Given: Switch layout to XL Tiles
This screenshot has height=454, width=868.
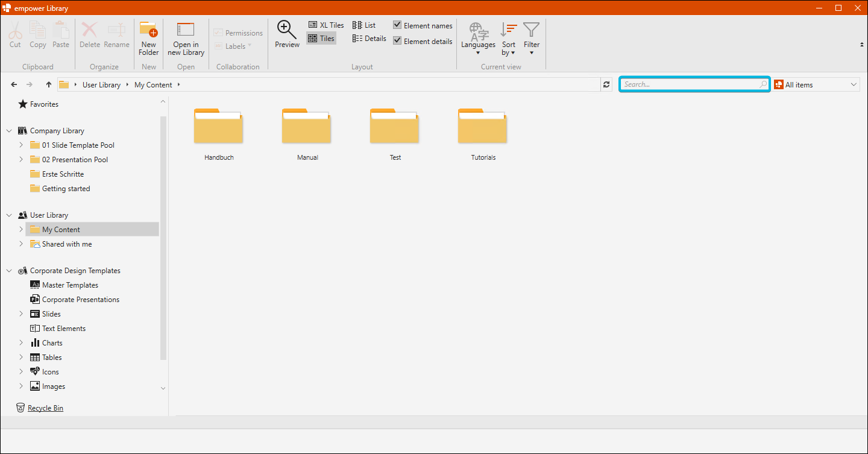Looking at the screenshot, I should click(x=326, y=25).
